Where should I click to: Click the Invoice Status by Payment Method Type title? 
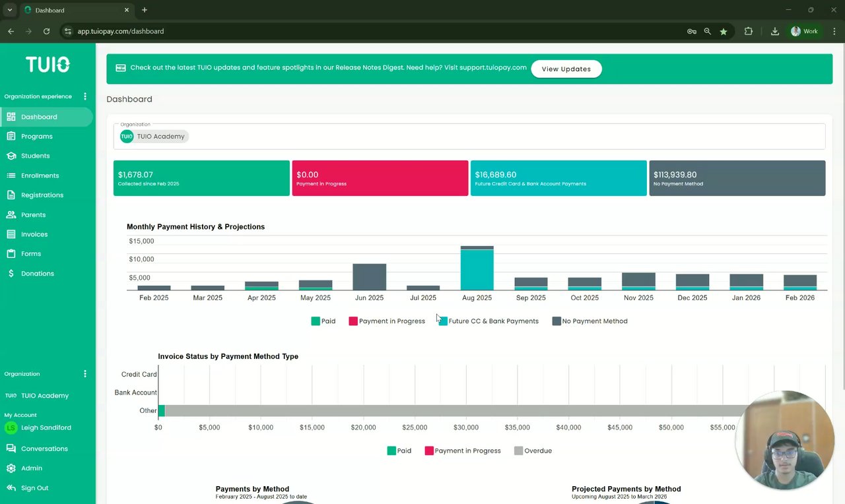228,356
